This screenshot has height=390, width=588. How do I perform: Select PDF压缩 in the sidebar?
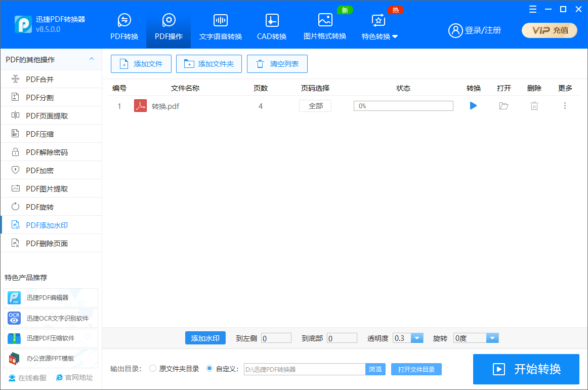click(x=52, y=134)
